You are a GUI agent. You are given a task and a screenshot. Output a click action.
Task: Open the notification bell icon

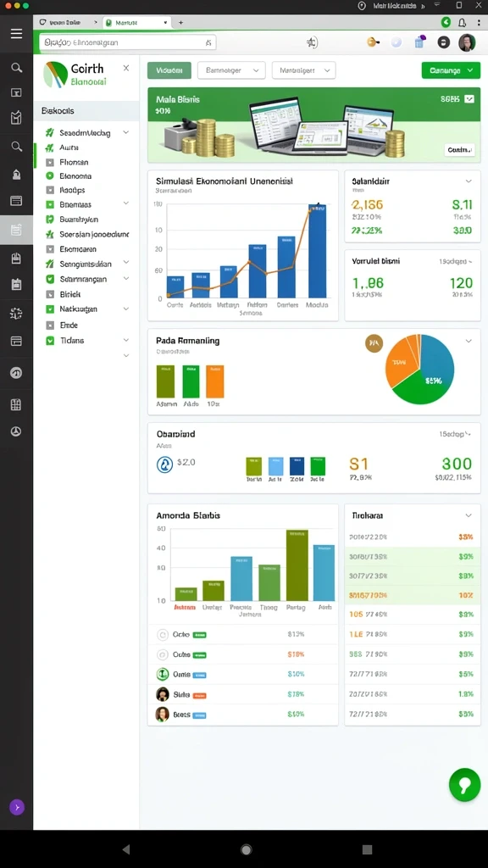(x=462, y=22)
